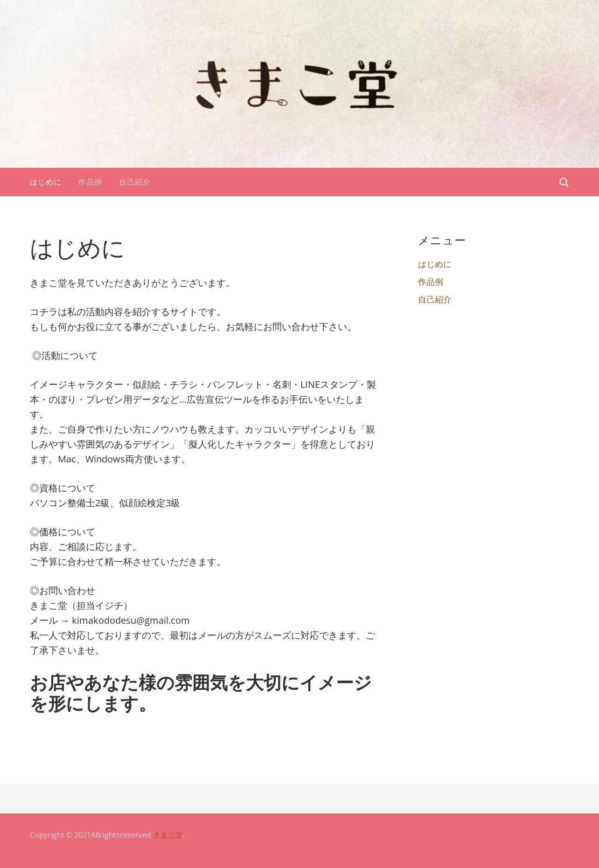Image resolution: width=599 pixels, height=868 pixels.
Task: Go to 自己紹介 in the pink navigation bar
Action: tap(134, 182)
